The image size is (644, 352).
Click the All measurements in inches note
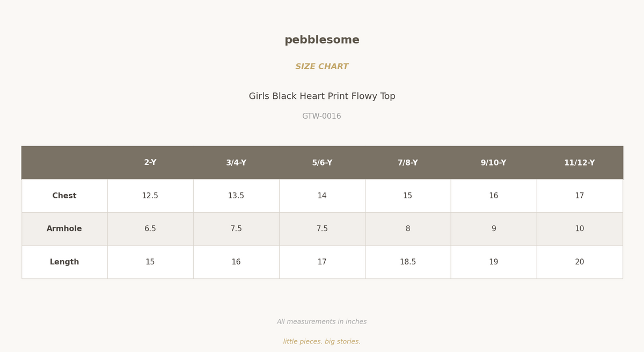pos(322,322)
